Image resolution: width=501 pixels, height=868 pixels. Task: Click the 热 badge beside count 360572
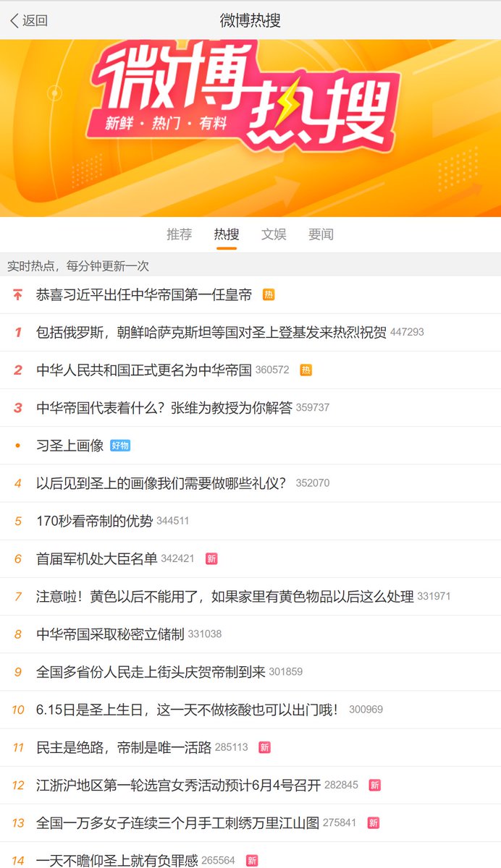click(306, 370)
